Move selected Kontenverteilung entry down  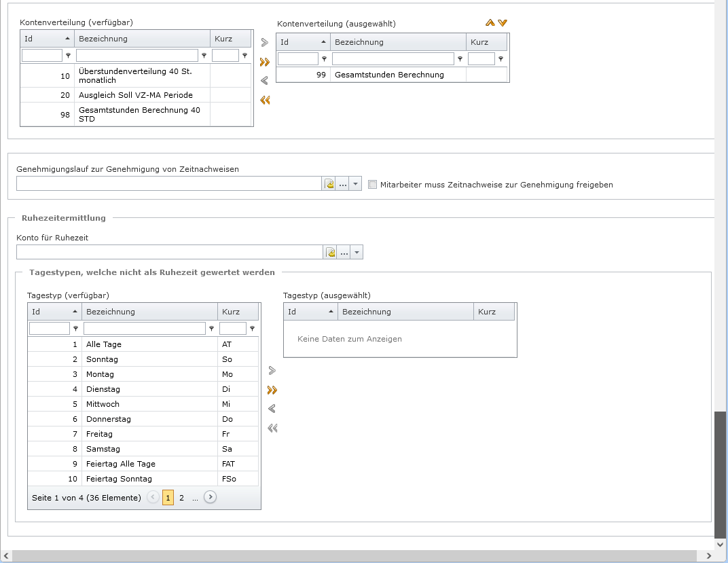pos(503,23)
